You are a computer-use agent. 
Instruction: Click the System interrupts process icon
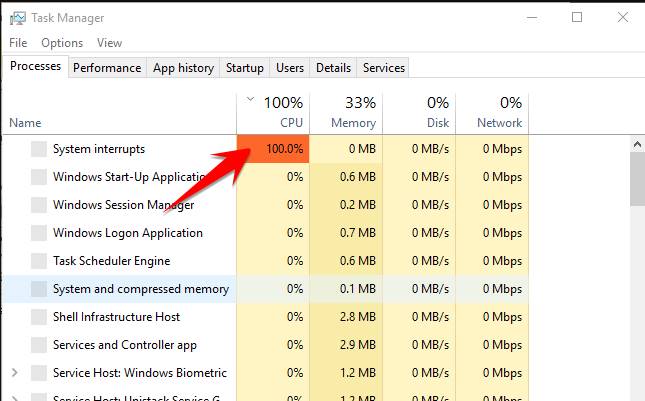pos(39,149)
